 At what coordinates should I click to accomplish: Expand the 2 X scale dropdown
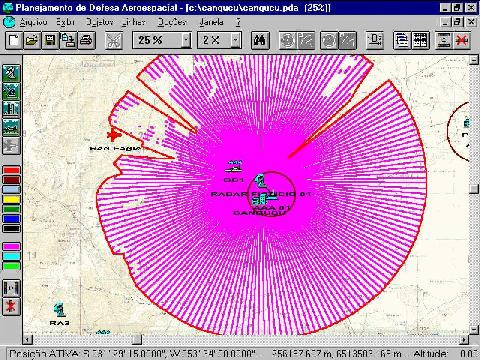tap(236, 41)
